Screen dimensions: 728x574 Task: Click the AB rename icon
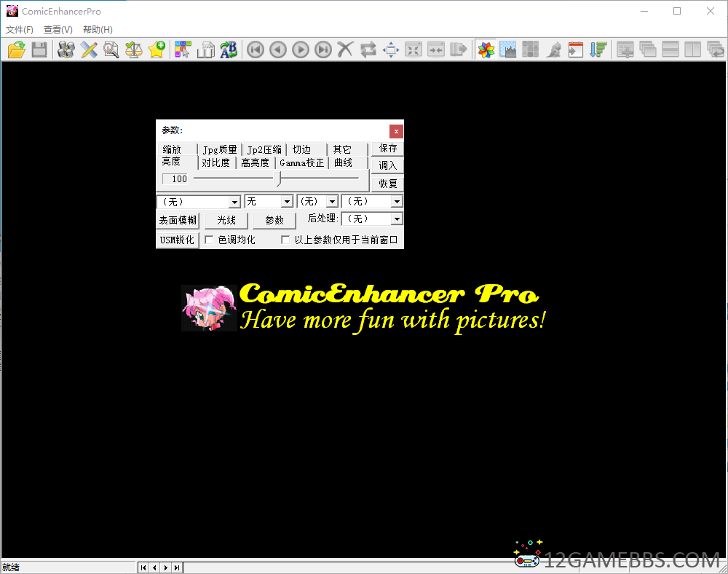229,50
